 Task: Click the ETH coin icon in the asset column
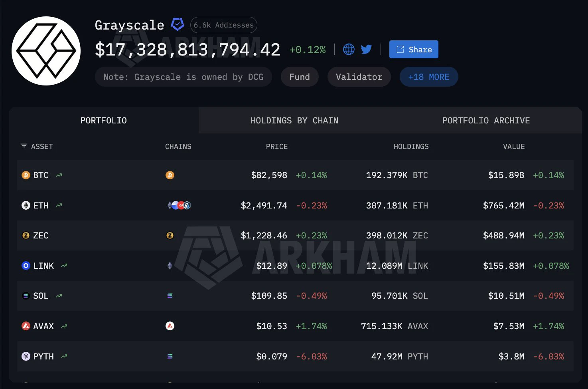point(26,205)
